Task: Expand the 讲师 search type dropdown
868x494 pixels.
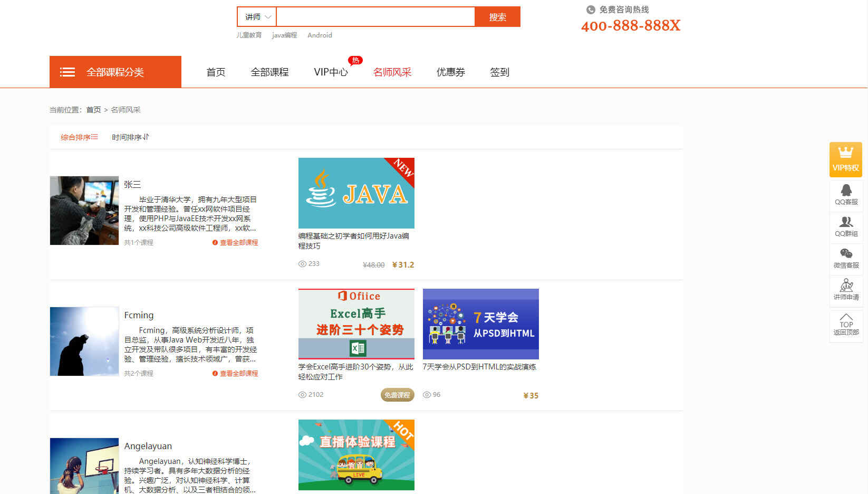Action: tap(257, 17)
